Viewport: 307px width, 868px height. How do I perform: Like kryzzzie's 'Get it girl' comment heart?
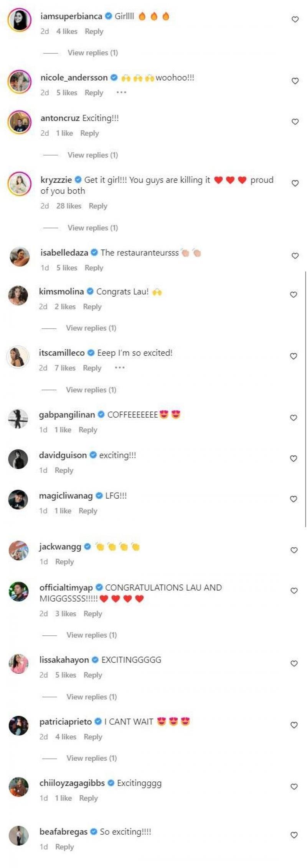(x=295, y=183)
